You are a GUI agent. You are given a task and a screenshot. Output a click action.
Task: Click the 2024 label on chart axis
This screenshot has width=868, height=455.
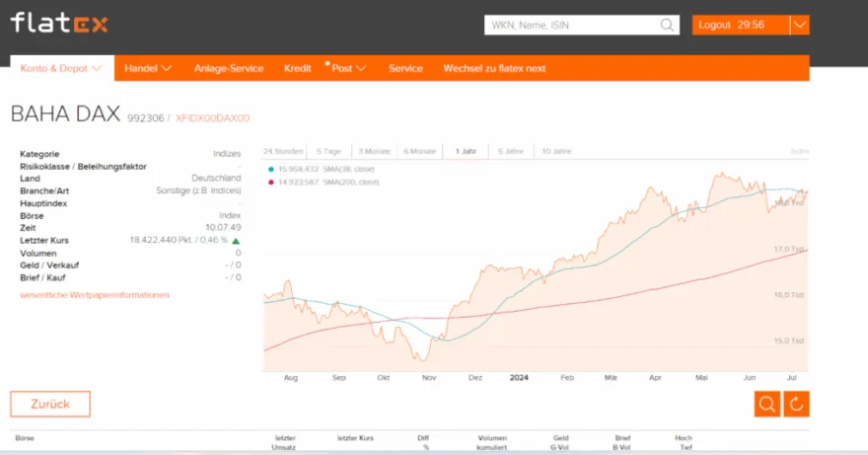[x=519, y=377]
